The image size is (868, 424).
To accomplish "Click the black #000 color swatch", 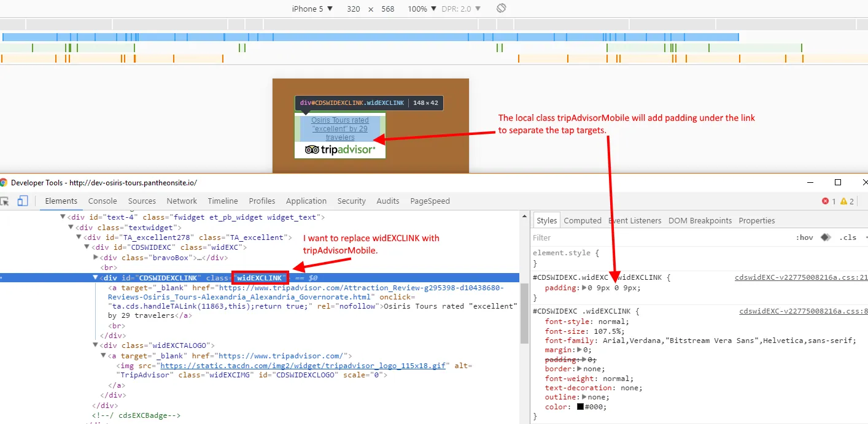I will [x=580, y=407].
